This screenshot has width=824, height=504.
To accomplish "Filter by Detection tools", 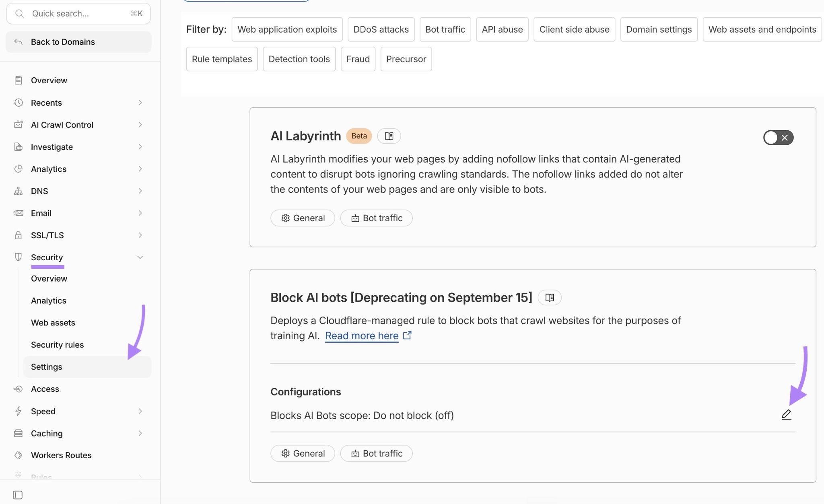I will coord(299,59).
